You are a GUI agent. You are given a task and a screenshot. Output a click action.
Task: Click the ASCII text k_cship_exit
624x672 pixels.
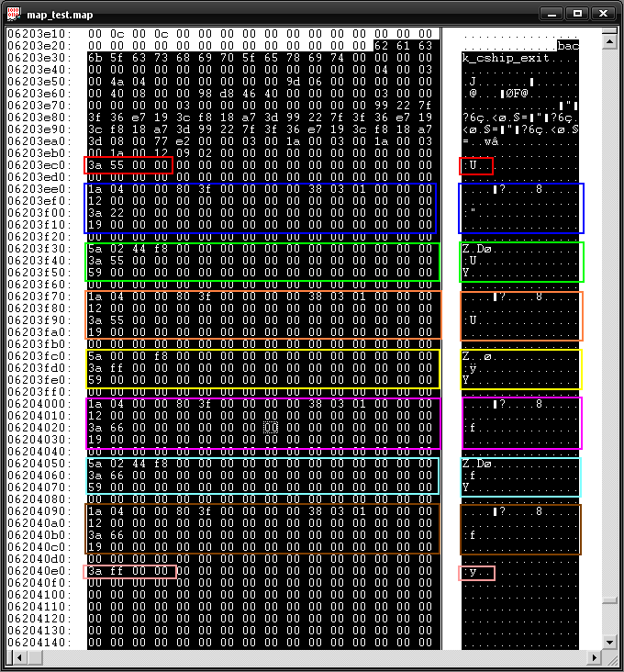(x=506, y=58)
